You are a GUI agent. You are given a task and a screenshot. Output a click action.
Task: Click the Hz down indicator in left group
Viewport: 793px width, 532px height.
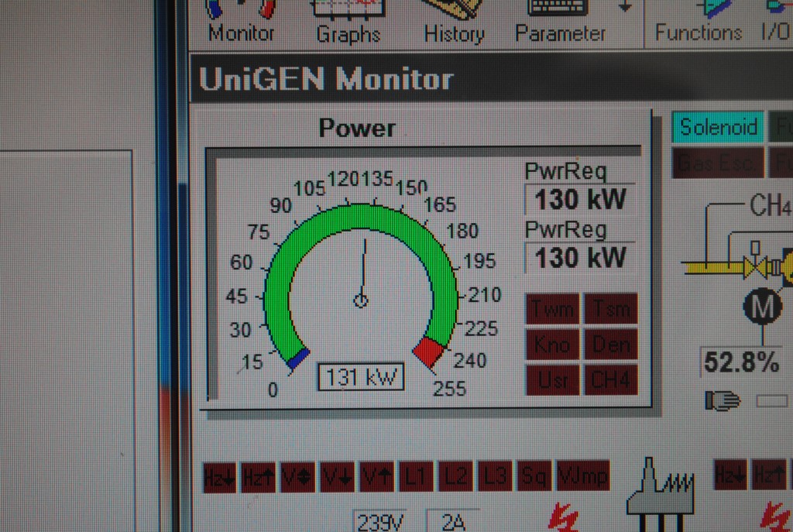[219, 476]
